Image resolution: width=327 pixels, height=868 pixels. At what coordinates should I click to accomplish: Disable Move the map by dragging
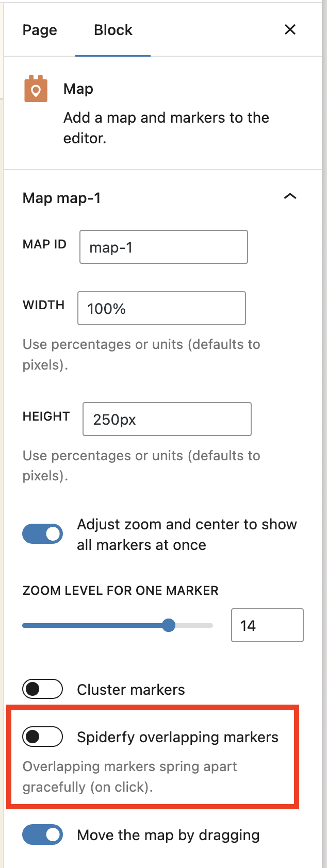(x=42, y=834)
